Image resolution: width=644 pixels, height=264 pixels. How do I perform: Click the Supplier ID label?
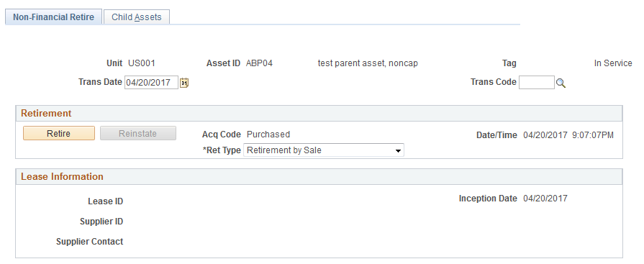click(x=101, y=222)
